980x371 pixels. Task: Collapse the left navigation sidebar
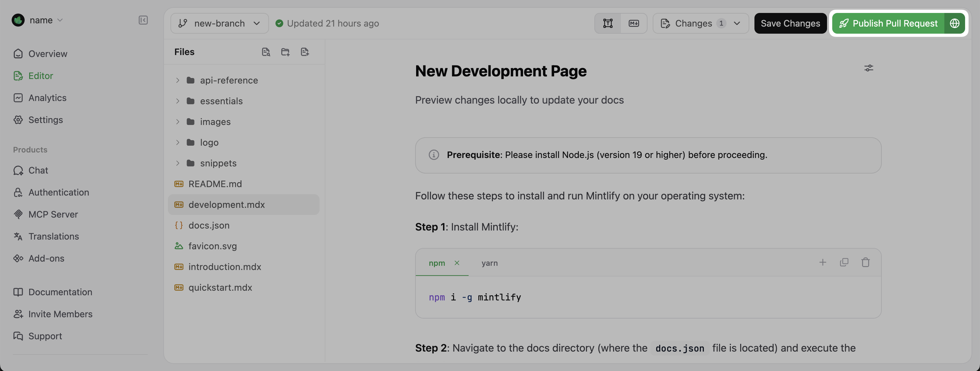[x=143, y=20]
